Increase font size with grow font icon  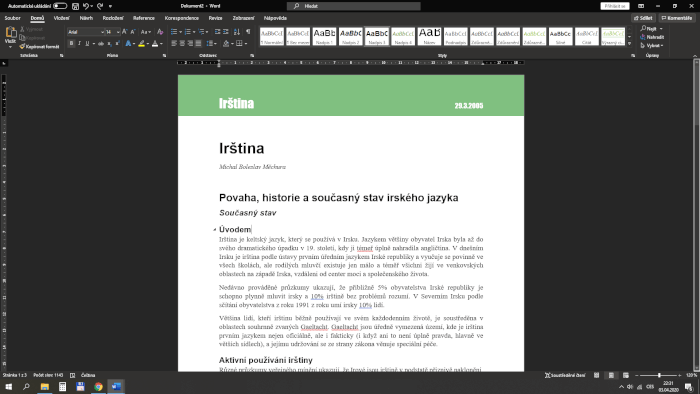[125, 32]
